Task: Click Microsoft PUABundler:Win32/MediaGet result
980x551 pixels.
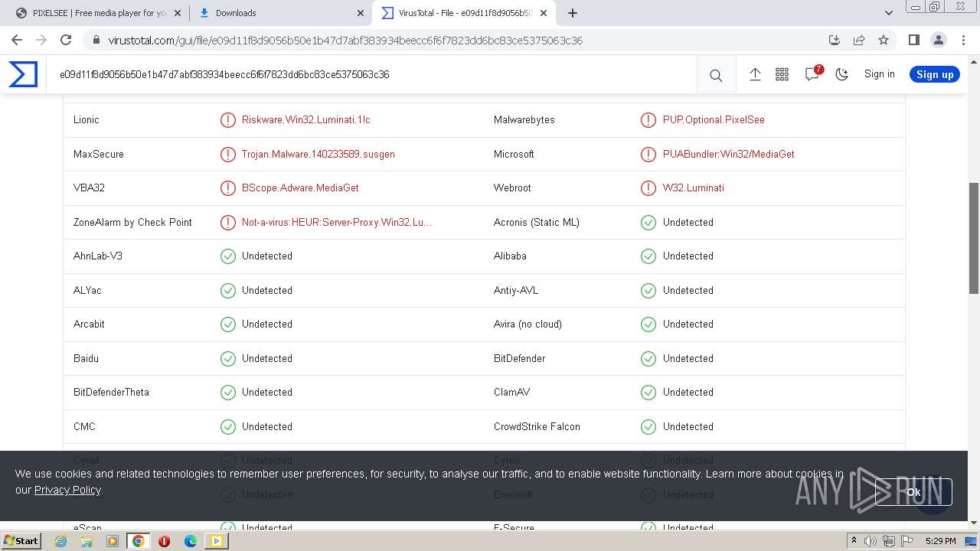Action: 729,154
